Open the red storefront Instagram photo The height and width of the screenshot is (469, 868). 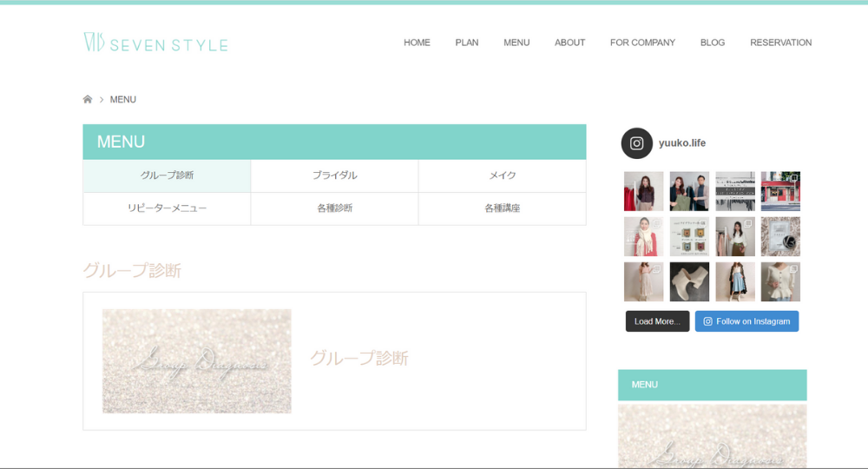click(x=780, y=191)
